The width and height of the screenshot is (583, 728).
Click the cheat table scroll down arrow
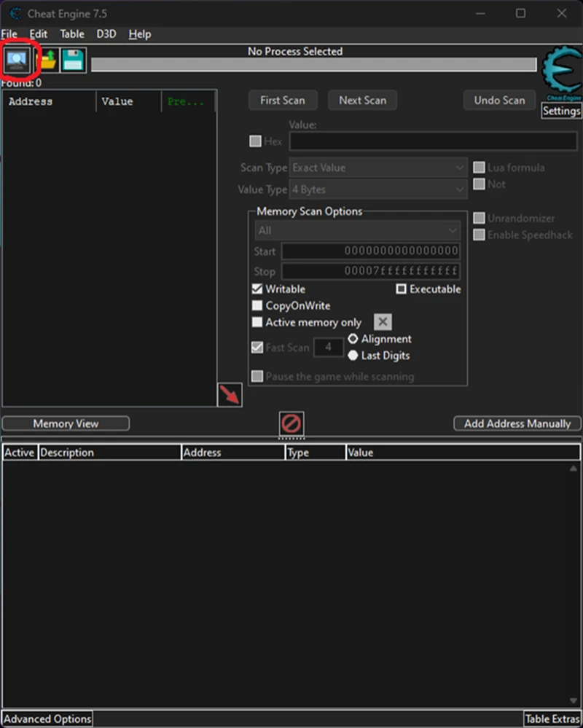574,700
